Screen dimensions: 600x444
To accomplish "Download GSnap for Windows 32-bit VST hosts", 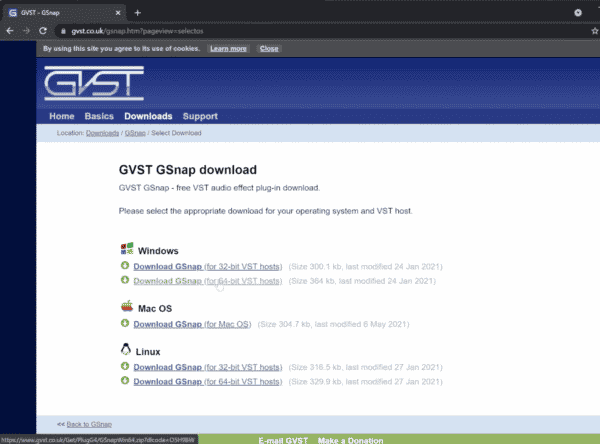I will click(208, 266).
